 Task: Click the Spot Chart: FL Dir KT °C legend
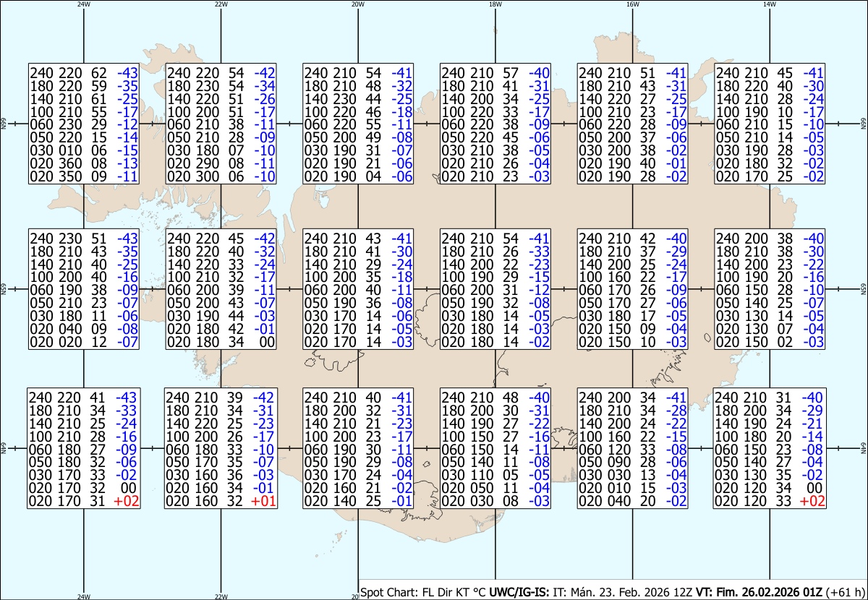424,592
